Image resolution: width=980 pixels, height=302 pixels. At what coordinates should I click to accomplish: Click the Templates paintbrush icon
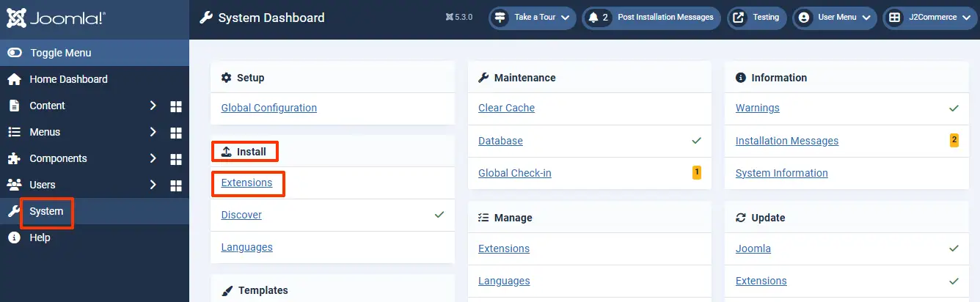(x=227, y=290)
